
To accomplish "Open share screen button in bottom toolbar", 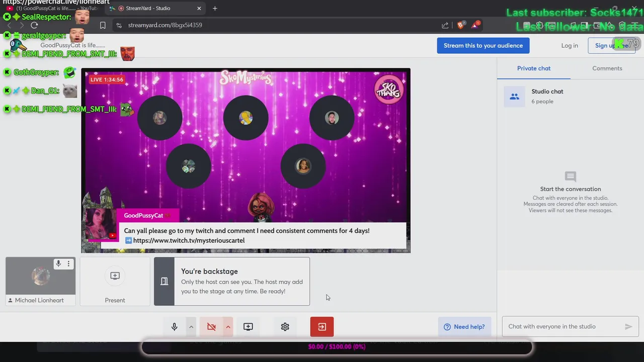I will (248, 327).
